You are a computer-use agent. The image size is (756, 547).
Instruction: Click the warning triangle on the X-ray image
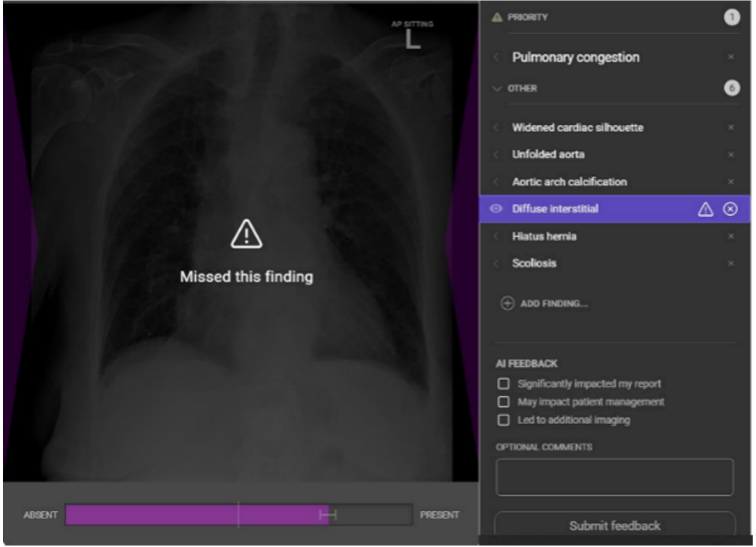point(246,234)
